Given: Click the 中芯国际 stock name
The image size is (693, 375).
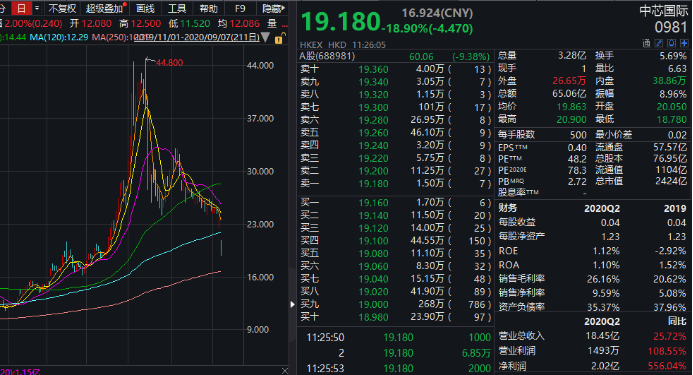Looking at the screenshot, I should (x=664, y=11).
